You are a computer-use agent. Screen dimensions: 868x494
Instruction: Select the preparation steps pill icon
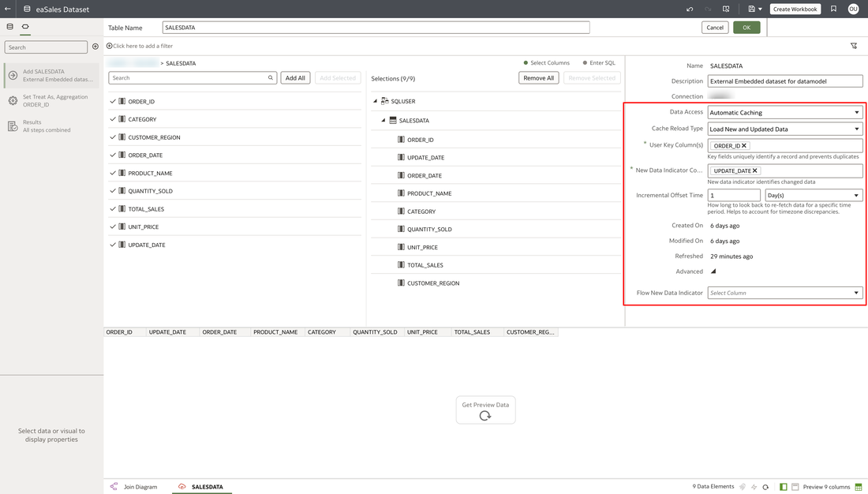25,27
